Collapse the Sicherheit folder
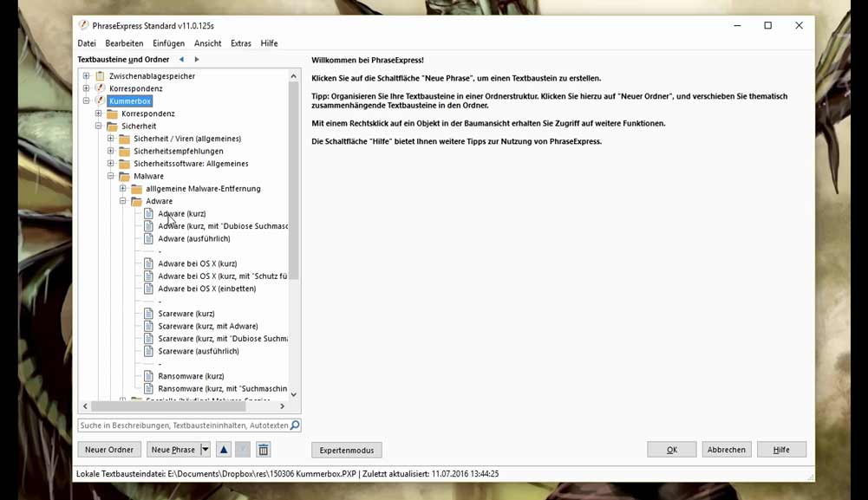Screen dimensions: 868x500 tap(99, 127)
